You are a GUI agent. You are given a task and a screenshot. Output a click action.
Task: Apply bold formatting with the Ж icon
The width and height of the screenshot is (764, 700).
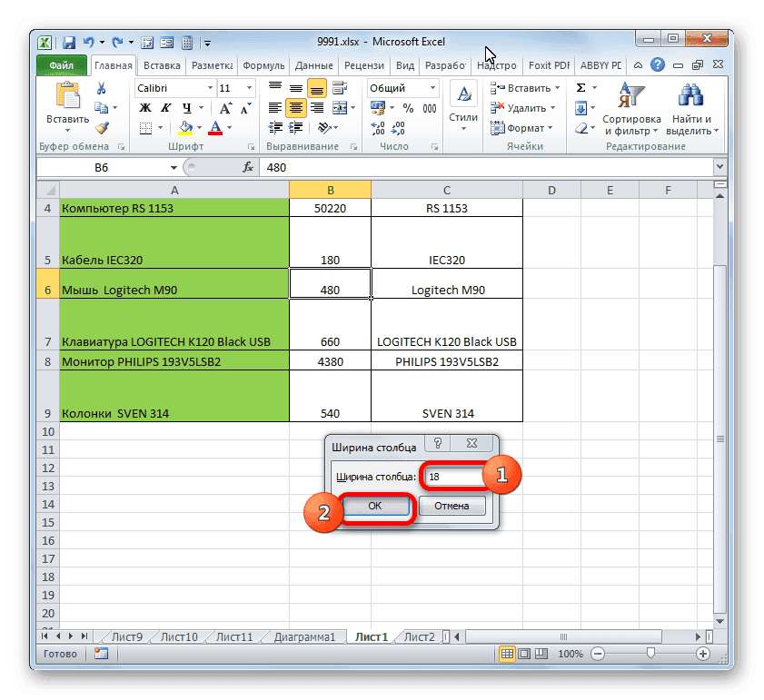pos(144,108)
